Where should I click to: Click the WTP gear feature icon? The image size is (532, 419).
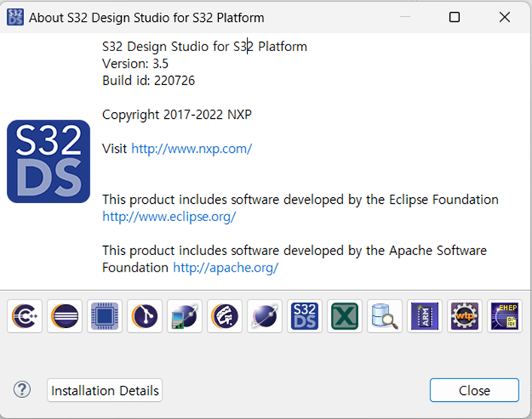click(465, 316)
